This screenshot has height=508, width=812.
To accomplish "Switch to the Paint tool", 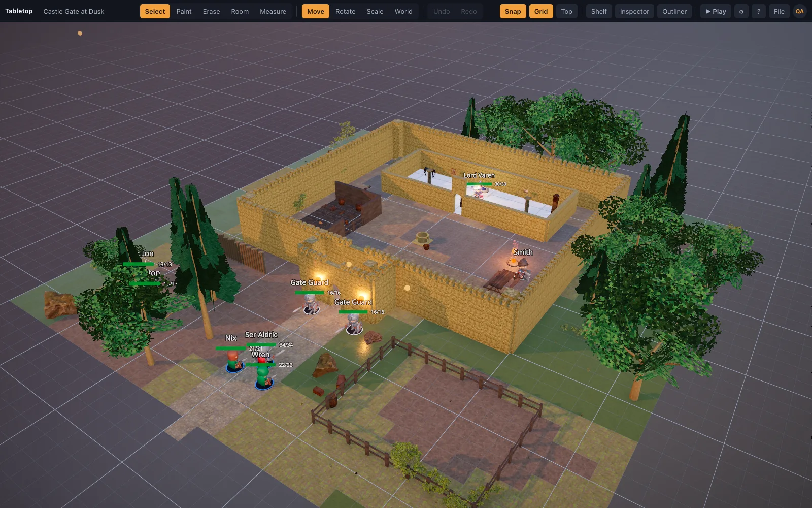I will (184, 11).
